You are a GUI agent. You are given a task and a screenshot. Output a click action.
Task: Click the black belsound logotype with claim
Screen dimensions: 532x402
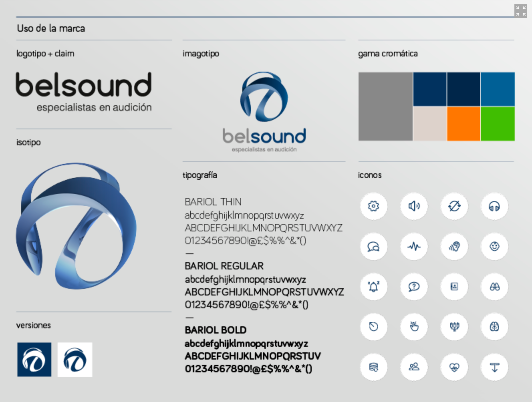point(84,92)
